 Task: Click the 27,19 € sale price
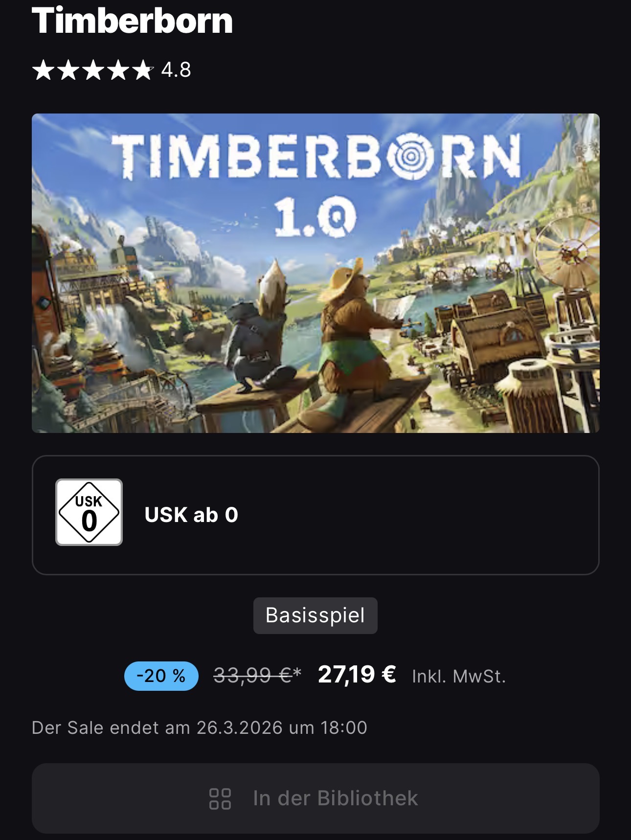(357, 675)
